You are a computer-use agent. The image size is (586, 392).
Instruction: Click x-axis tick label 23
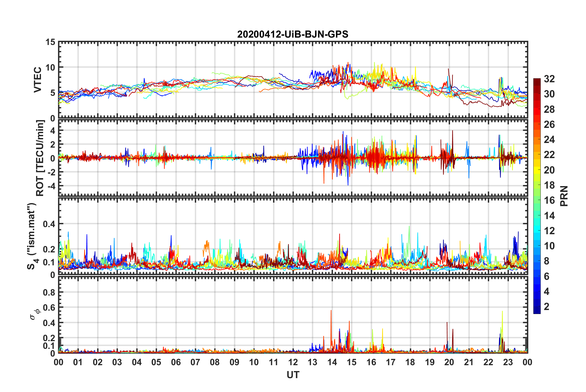[508, 362]
